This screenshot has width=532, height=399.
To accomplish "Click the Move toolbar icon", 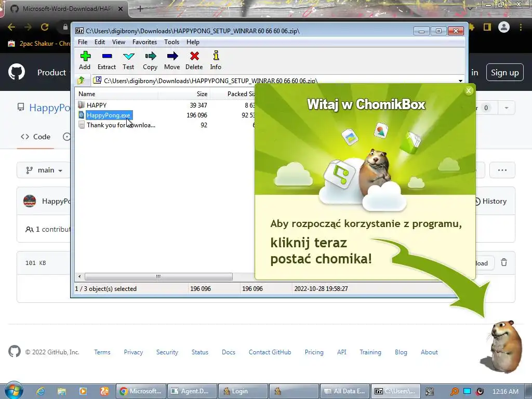I will coord(172,60).
